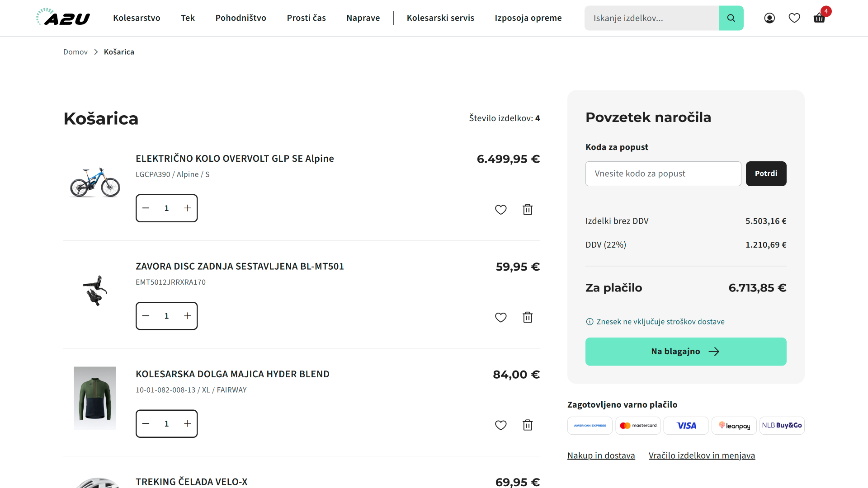868x488 pixels.
Task: Open the wishlist heart icon in header
Action: pyautogui.click(x=794, y=18)
